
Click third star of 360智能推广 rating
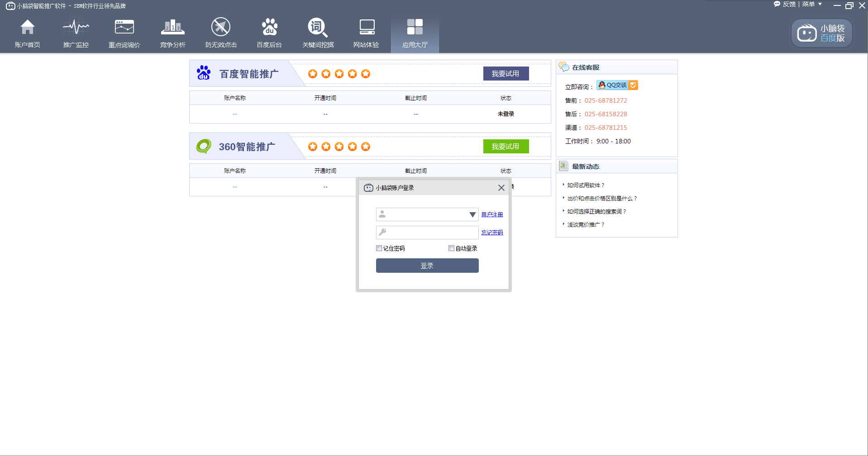(339, 147)
